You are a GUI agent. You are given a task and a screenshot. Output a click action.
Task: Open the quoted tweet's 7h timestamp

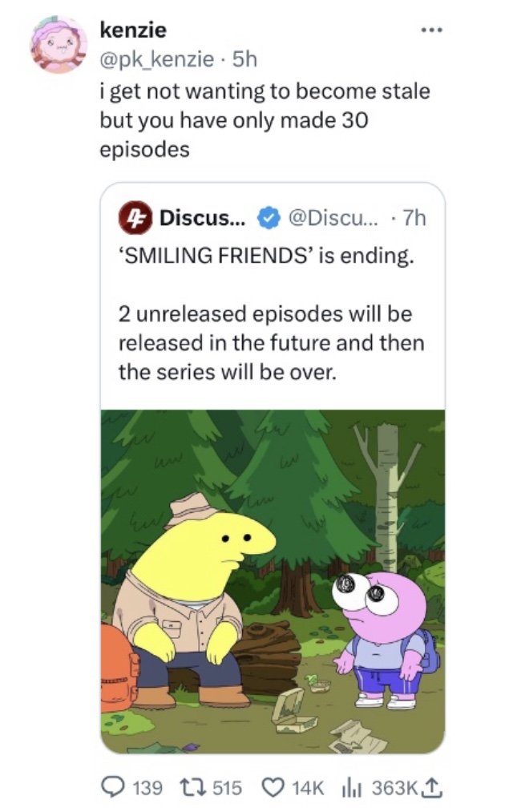(412, 217)
